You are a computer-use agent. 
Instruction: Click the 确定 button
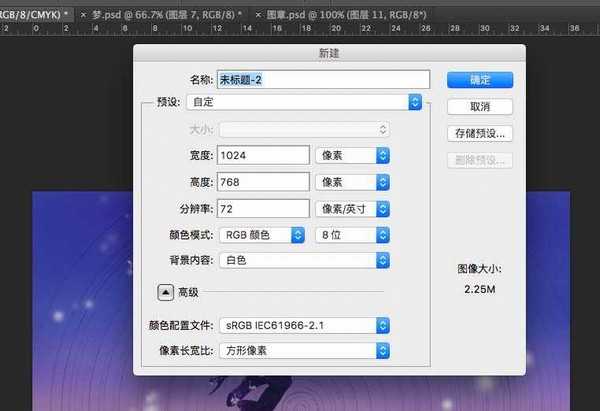pyautogui.click(x=480, y=80)
